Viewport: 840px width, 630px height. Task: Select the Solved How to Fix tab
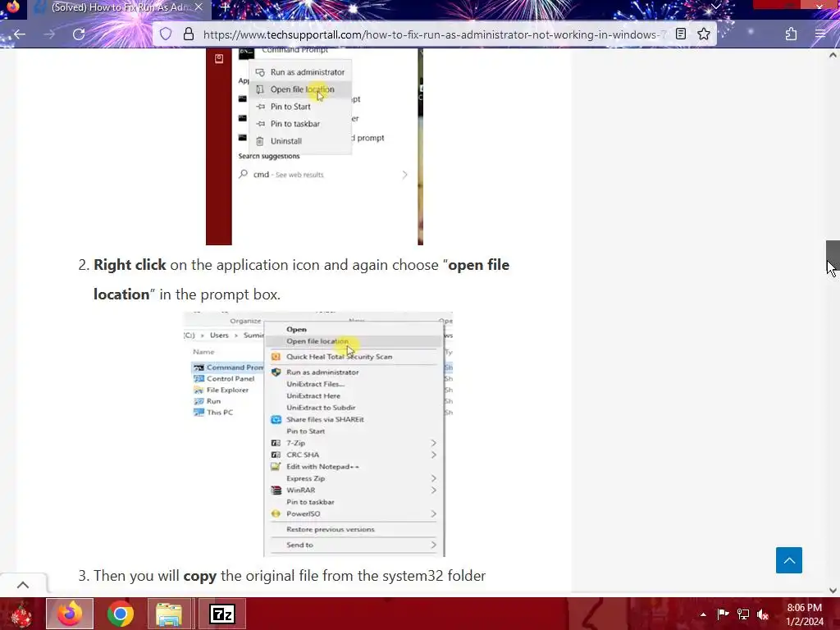pyautogui.click(x=119, y=7)
